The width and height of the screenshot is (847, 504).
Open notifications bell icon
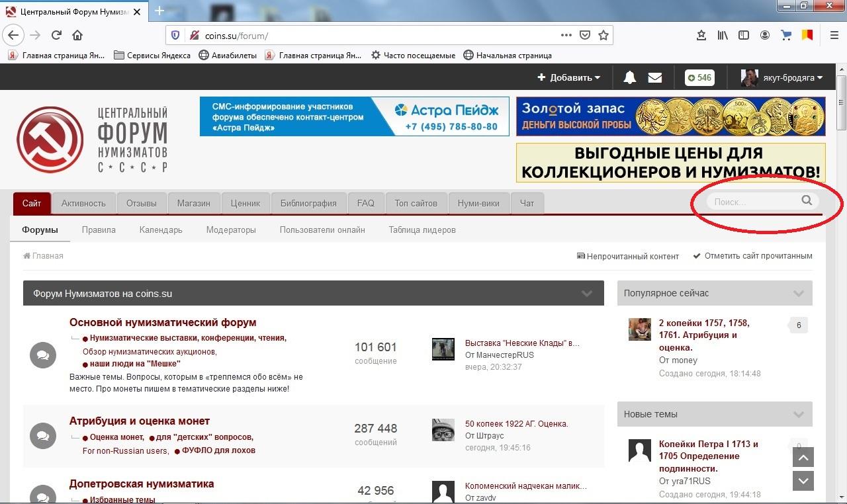(x=630, y=77)
